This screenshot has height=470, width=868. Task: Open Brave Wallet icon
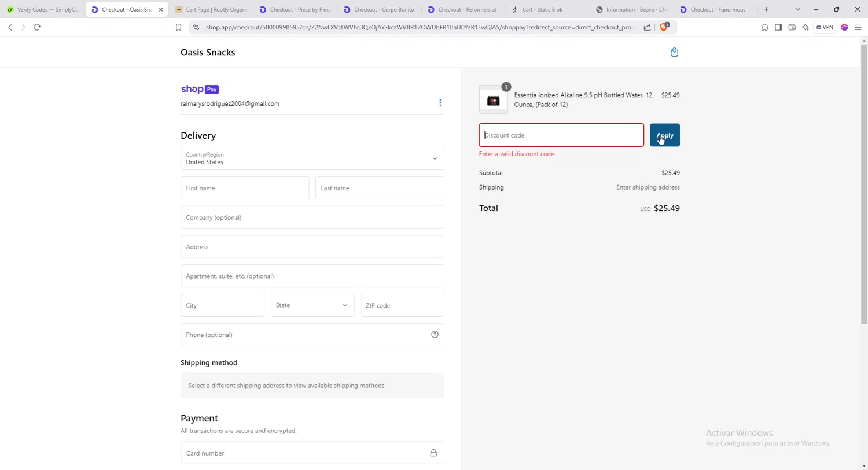(x=792, y=27)
